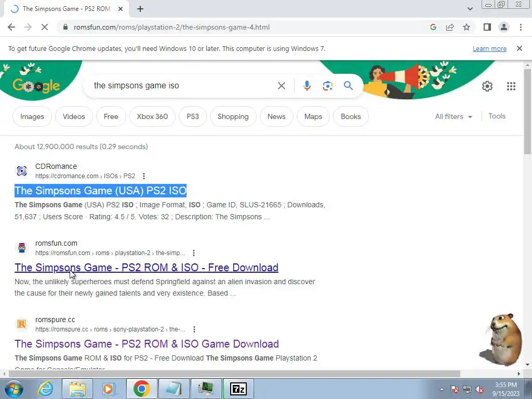Image resolution: width=532 pixels, height=399 pixels.
Task: Open more options for romspure.cc result
Action: click(x=194, y=329)
